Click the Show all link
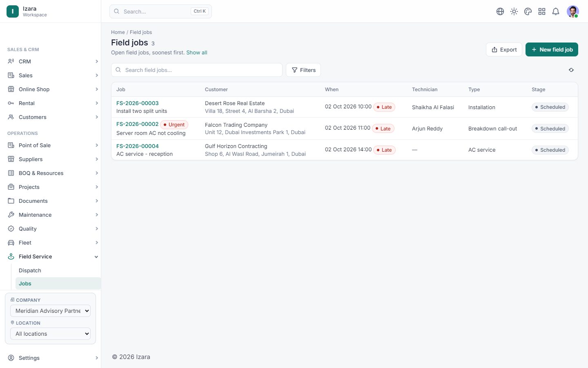588x368 pixels. 197,53
